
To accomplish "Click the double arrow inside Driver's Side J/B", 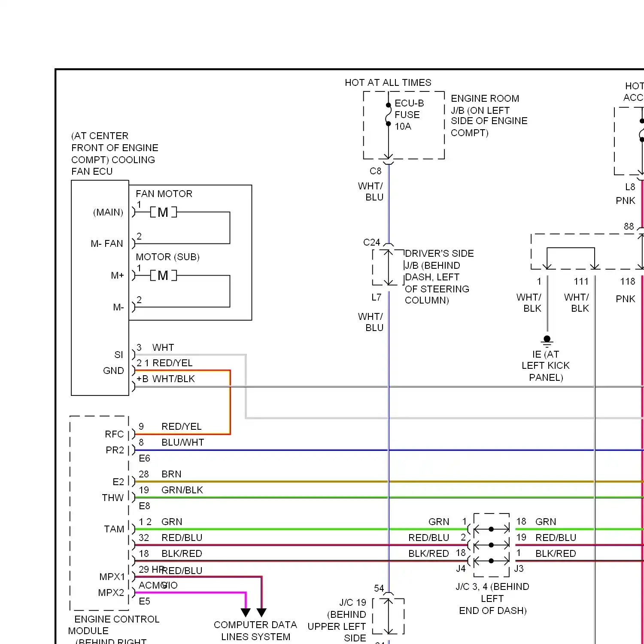I will point(389,267).
